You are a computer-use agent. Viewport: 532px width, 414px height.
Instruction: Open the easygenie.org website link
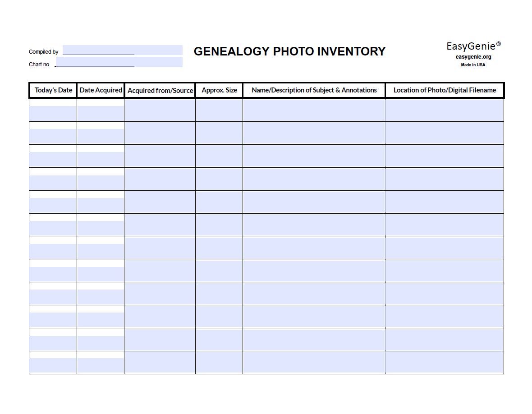473,57
